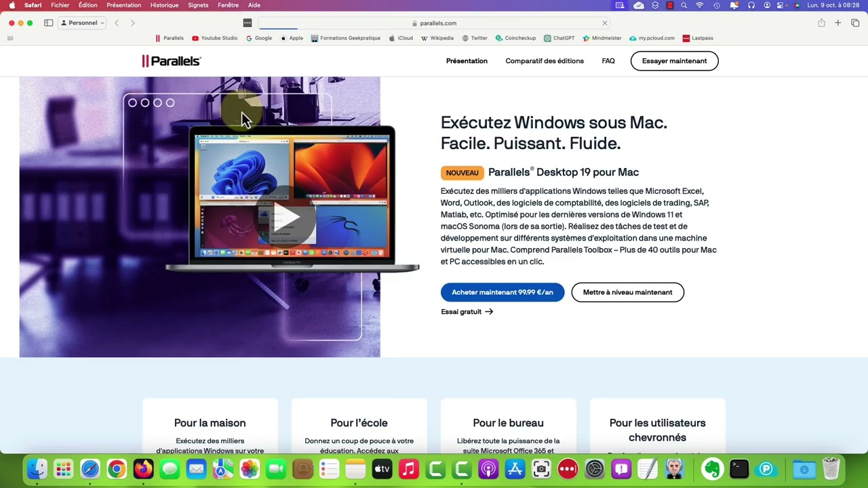Open Youtube Studio bookmark
Screen dimensions: 868x488
[x=215, y=38]
